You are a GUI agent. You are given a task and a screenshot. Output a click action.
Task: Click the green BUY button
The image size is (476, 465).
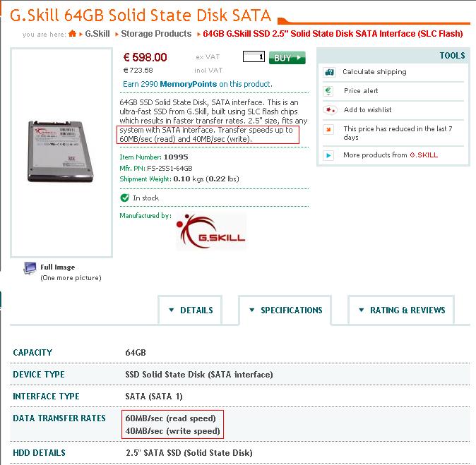click(287, 58)
